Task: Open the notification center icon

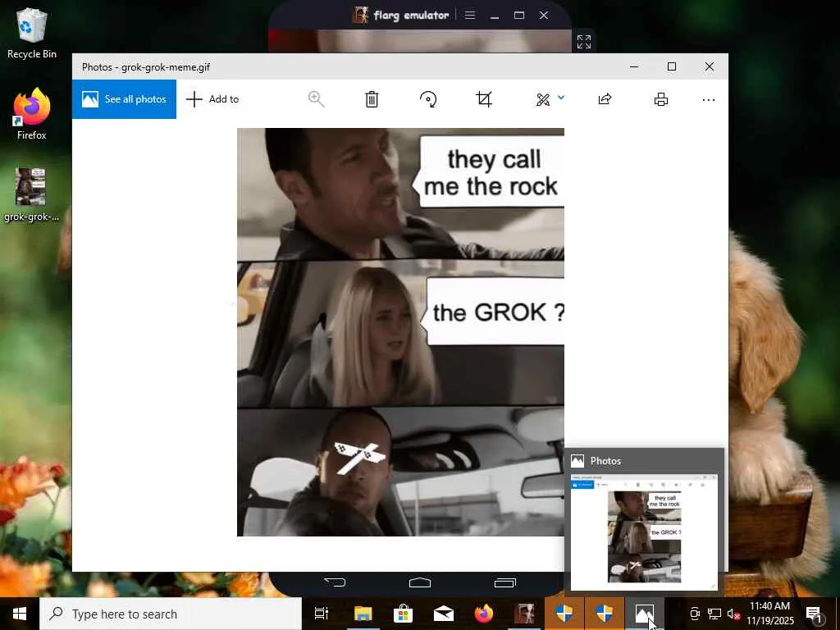Action: [814, 614]
